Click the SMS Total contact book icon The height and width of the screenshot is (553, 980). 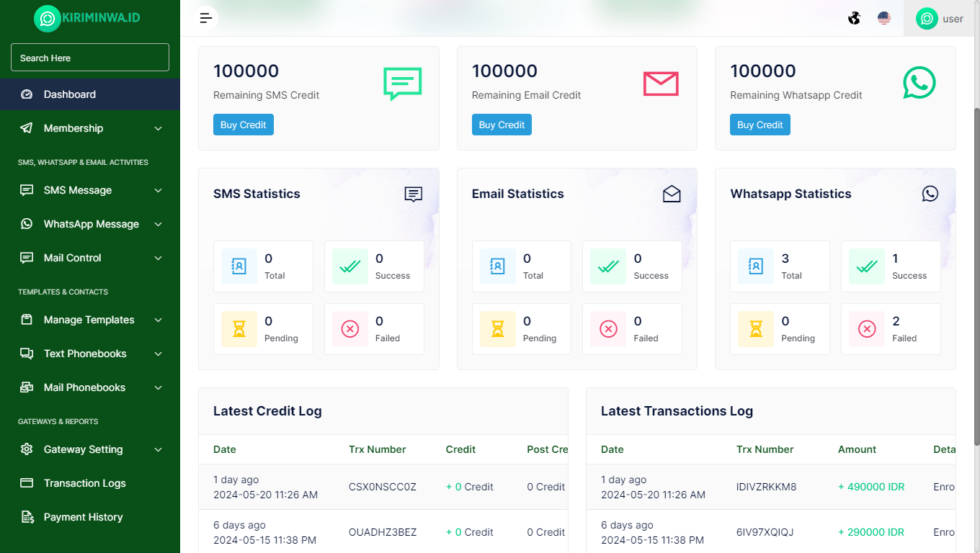[239, 266]
